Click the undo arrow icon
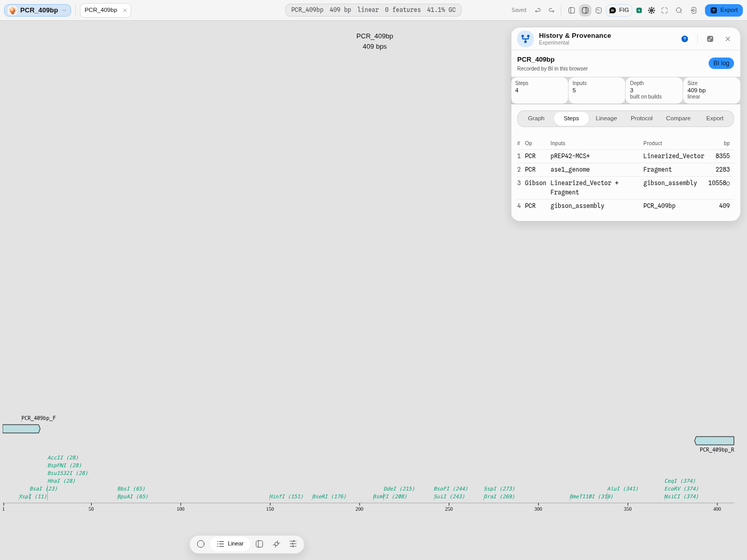 pos(538,10)
